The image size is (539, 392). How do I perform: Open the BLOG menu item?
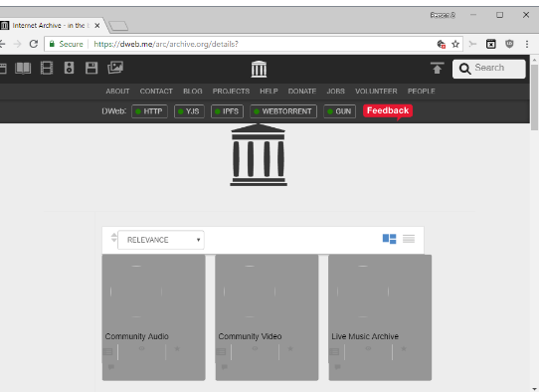point(193,92)
